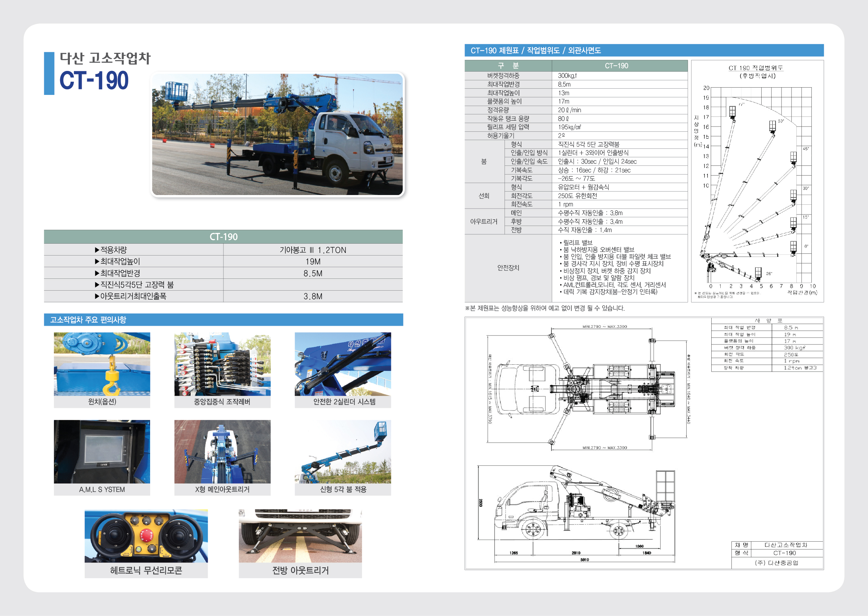Click the 본 제원표는 성능향상을 위하여 note
The width and height of the screenshot is (868, 616).
[545, 308]
